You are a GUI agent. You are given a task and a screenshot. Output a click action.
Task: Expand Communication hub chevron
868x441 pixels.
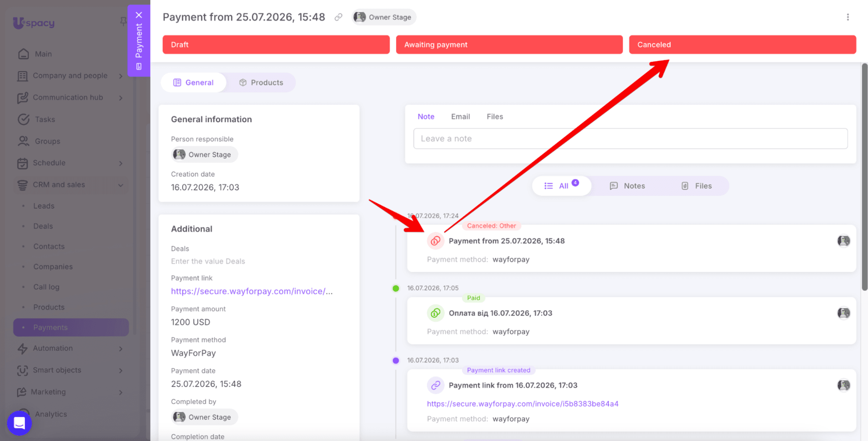pyautogui.click(x=121, y=98)
